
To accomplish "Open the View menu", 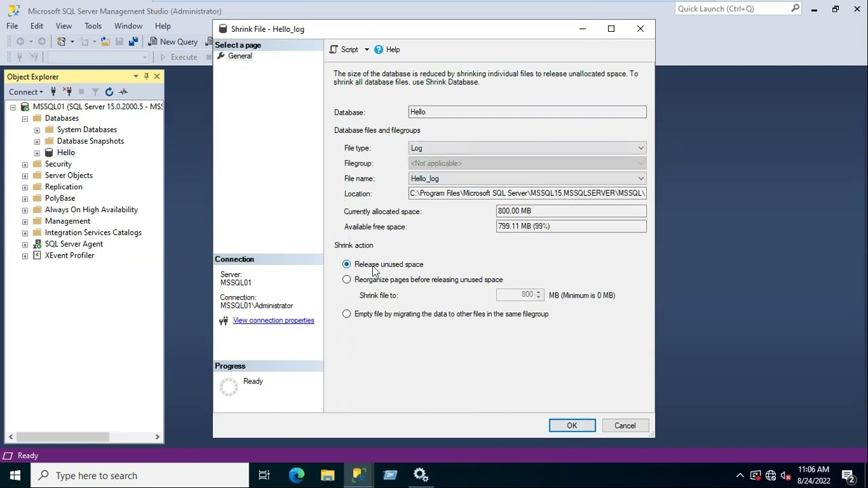I will (64, 26).
